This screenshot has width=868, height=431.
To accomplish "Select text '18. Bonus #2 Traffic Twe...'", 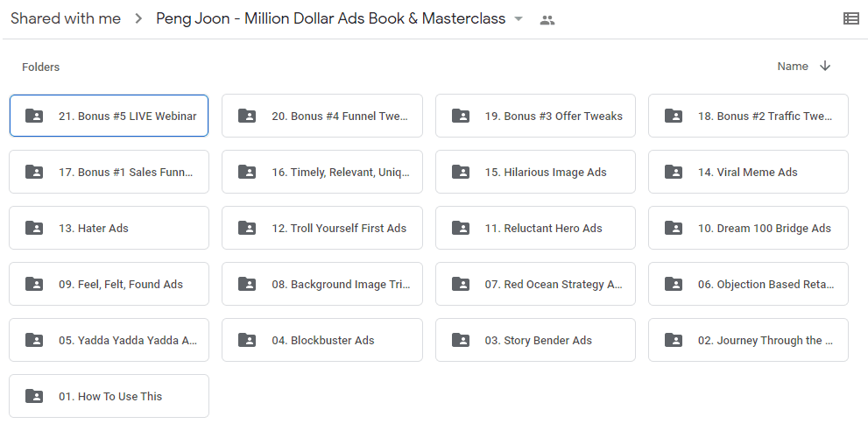I will pos(766,117).
